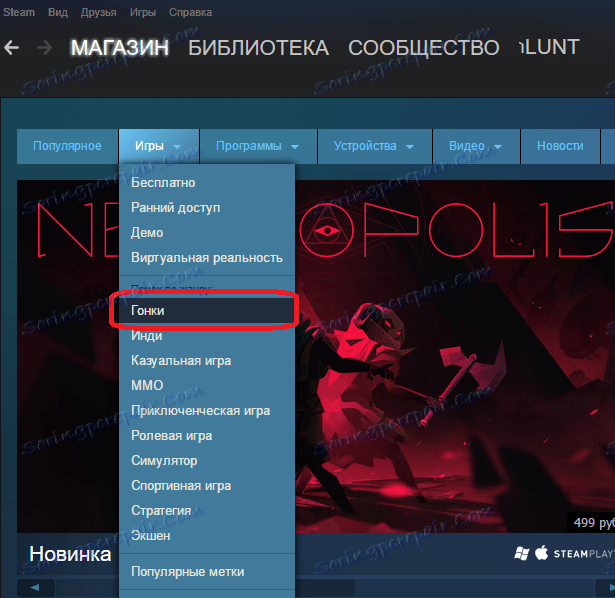
Task: Open the Справка menu
Action: tap(190, 12)
